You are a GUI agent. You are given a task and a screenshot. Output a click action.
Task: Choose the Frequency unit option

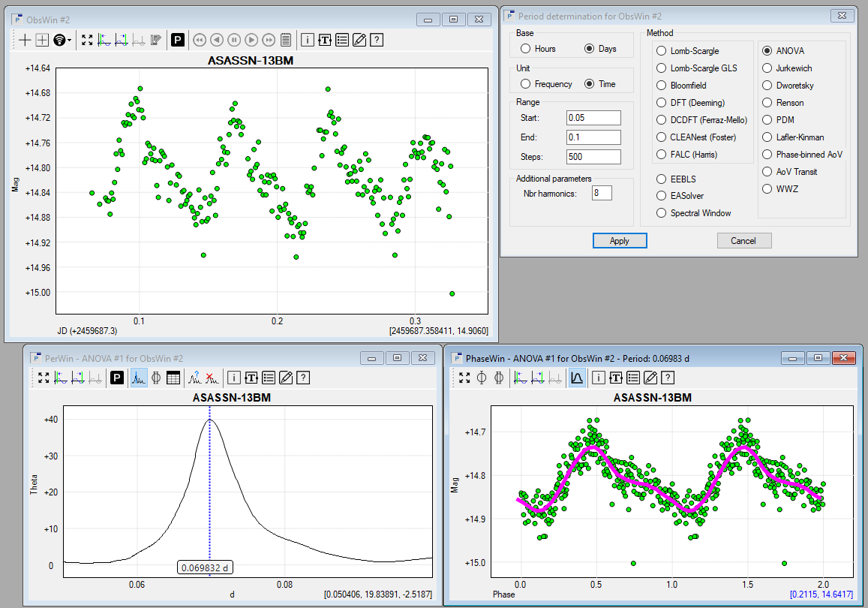(525, 84)
